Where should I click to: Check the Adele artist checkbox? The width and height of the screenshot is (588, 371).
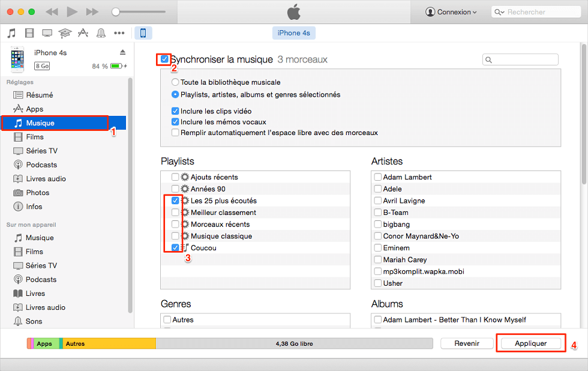[x=377, y=189]
